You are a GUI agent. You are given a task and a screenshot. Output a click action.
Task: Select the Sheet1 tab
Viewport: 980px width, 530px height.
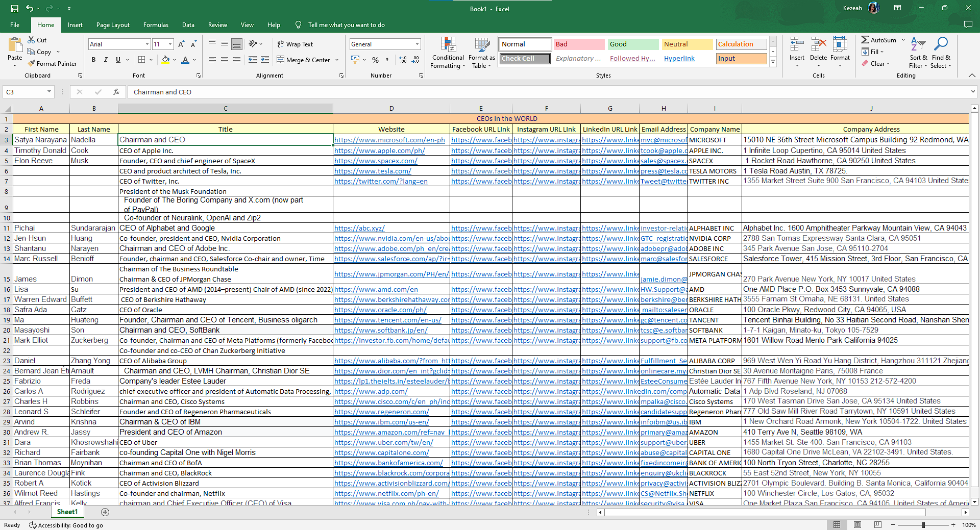[x=67, y=512]
